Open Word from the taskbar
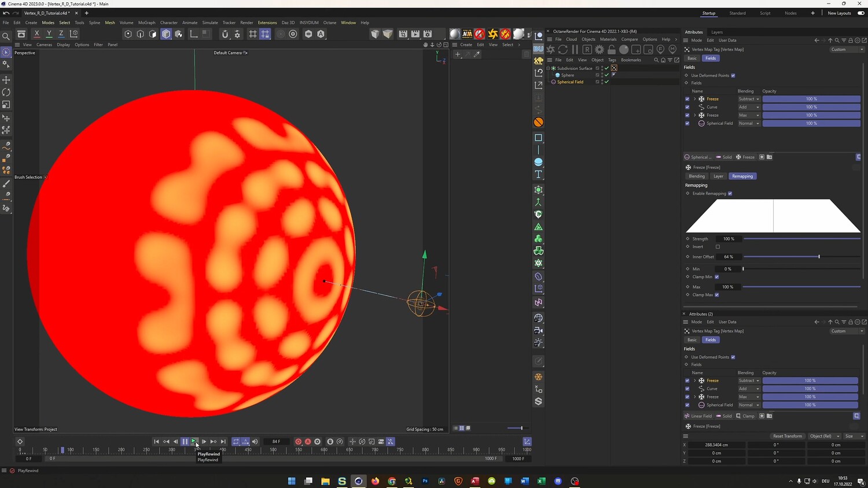The width and height of the screenshot is (868, 488). (x=525, y=481)
